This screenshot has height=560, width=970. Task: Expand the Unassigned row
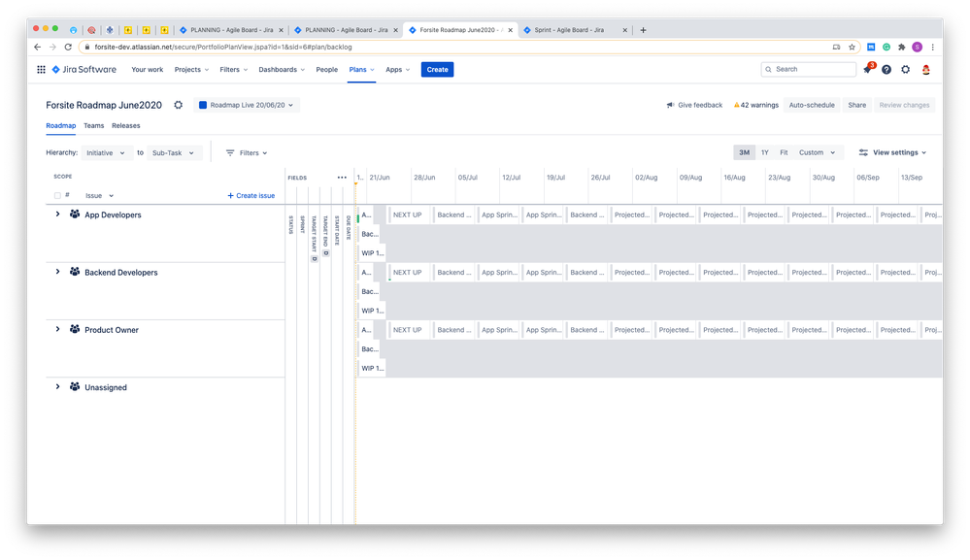[x=57, y=386]
